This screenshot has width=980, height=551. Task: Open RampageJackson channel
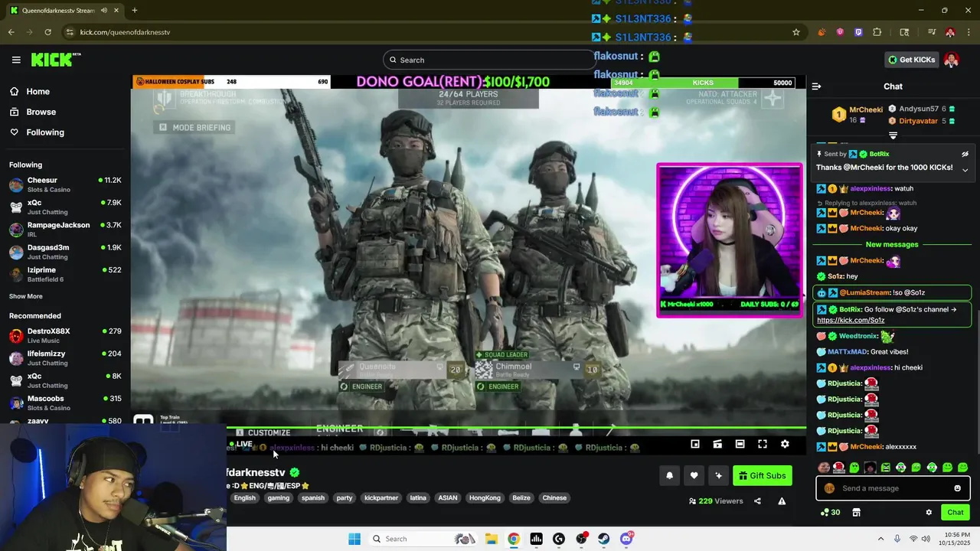[x=64, y=230]
